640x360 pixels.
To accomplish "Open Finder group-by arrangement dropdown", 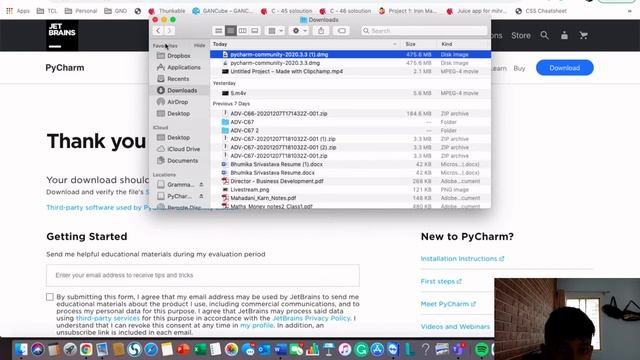I will point(275,31).
